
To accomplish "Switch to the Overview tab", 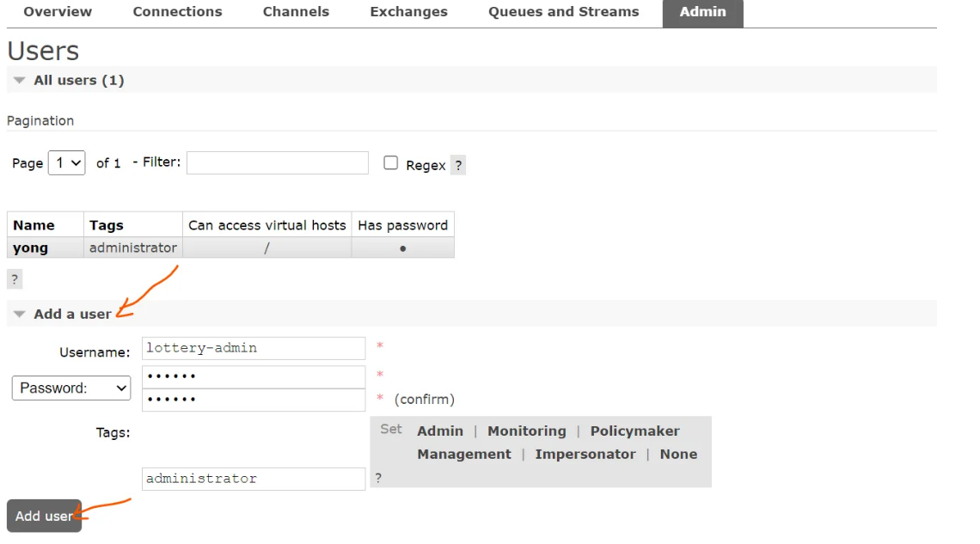I will point(58,12).
